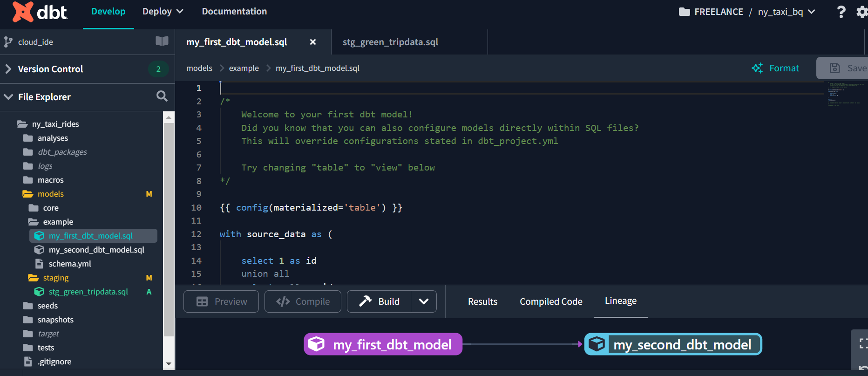Open schema.yml in file tree
Viewport: 868px width, 376px height.
[70, 264]
